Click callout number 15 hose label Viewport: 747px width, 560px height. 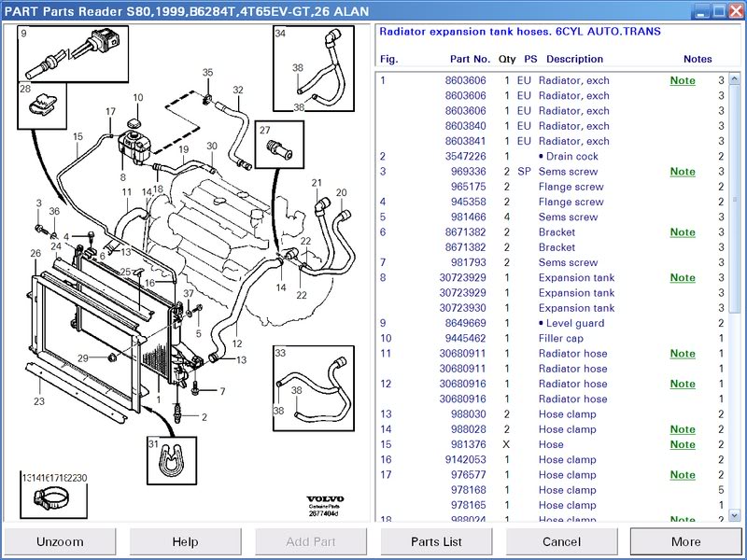pyautogui.click(x=78, y=136)
